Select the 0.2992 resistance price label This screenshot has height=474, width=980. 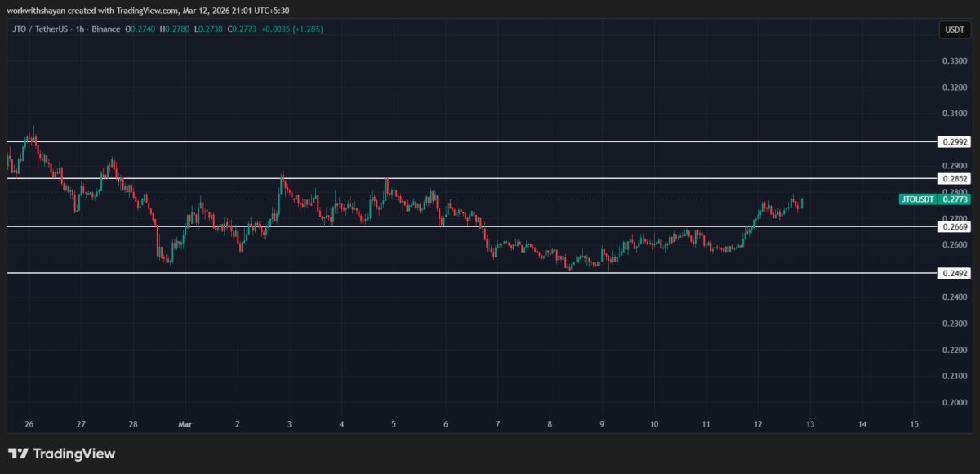point(953,141)
